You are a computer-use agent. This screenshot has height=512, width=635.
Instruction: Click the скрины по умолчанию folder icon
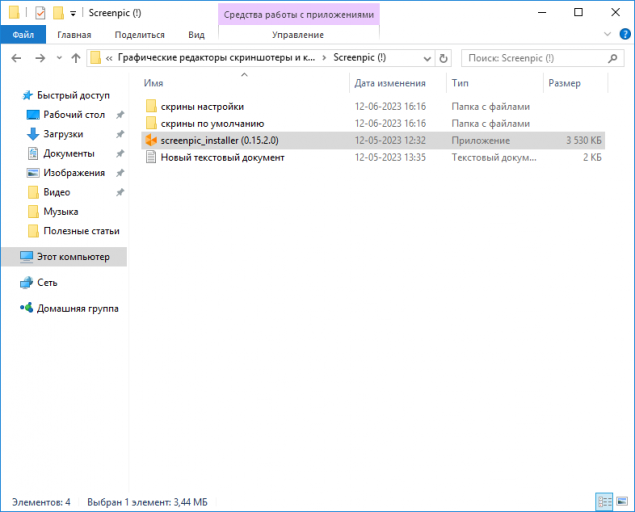pos(151,123)
